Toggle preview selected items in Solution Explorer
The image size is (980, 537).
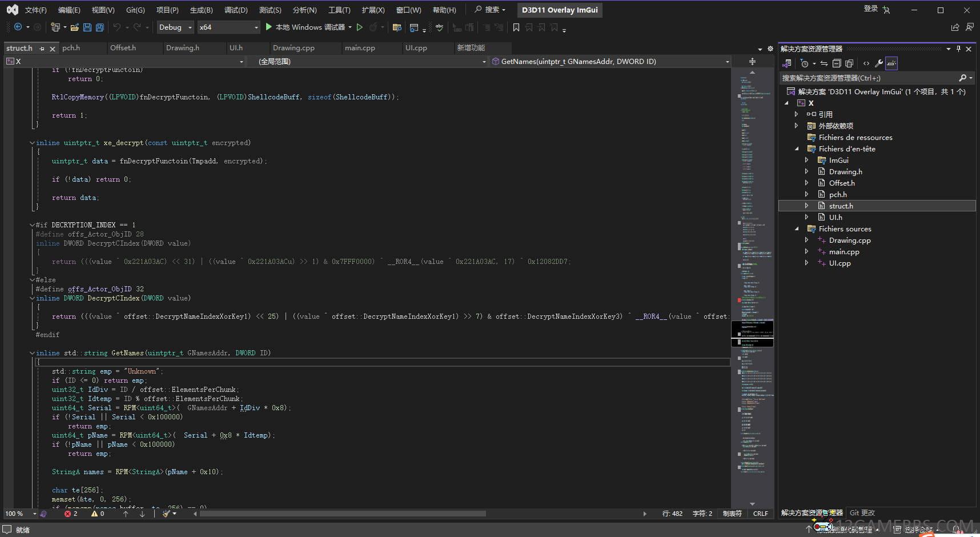tap(891, 63)
